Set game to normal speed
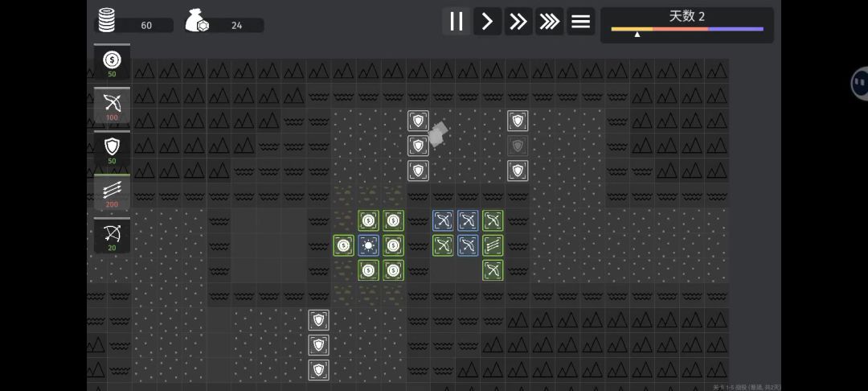Image resolution: width=868 pixels, height=391 pixels. pos(487,22)
